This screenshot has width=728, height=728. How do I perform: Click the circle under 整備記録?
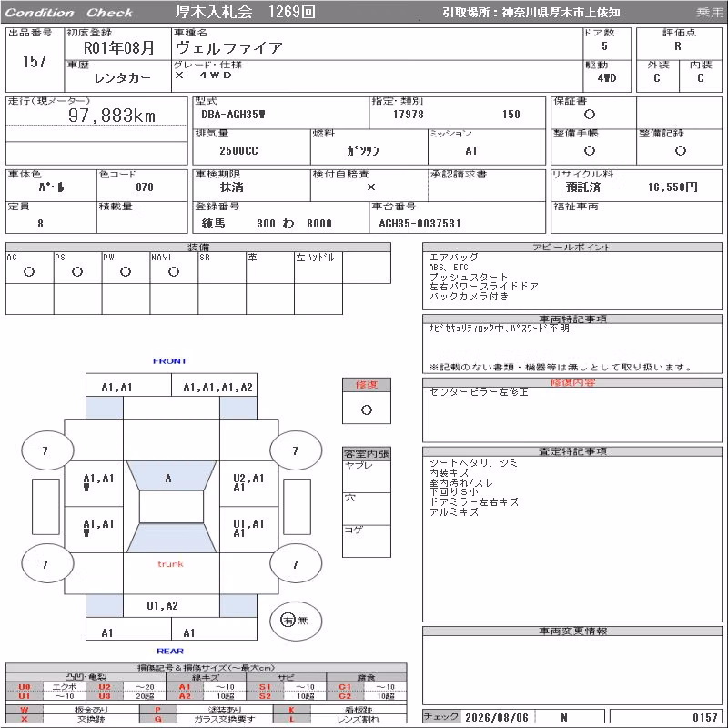(681, 150)
